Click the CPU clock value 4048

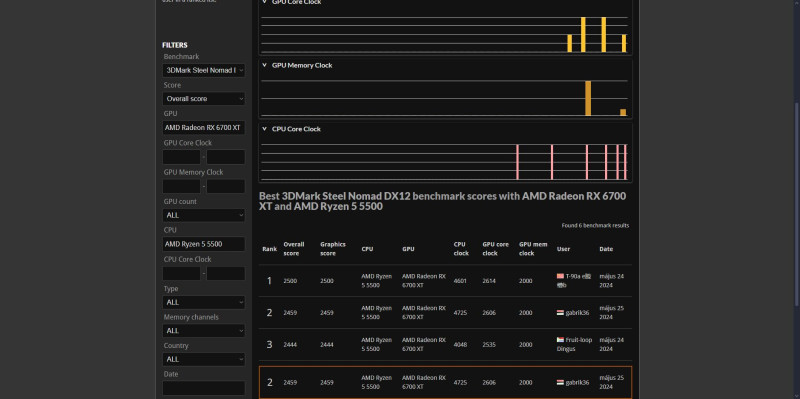click(460, 344)
